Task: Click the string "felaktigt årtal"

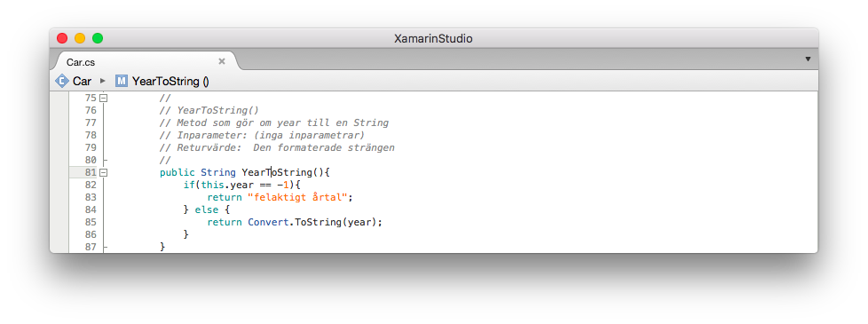Action: click(296, 197)
